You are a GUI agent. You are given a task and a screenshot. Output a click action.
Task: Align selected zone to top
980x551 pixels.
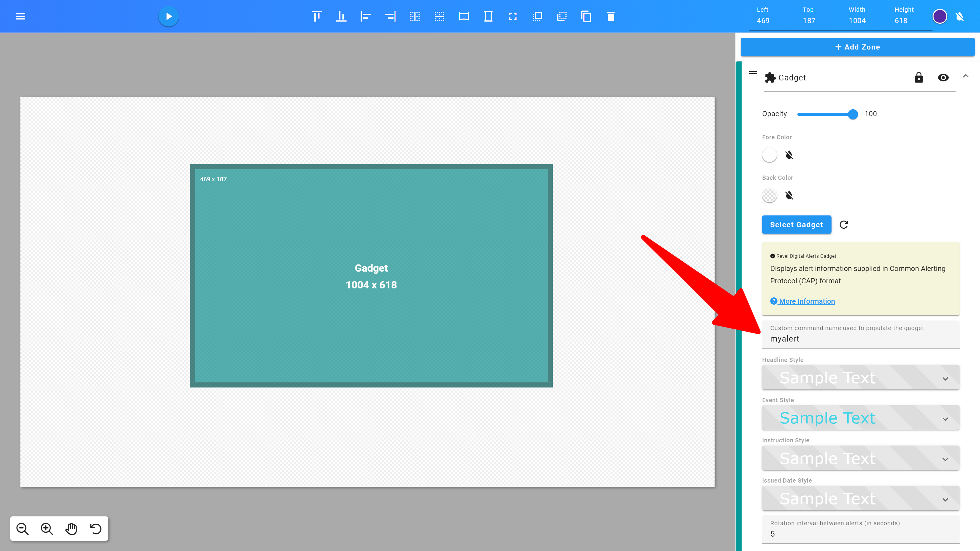tap(316, 16)
